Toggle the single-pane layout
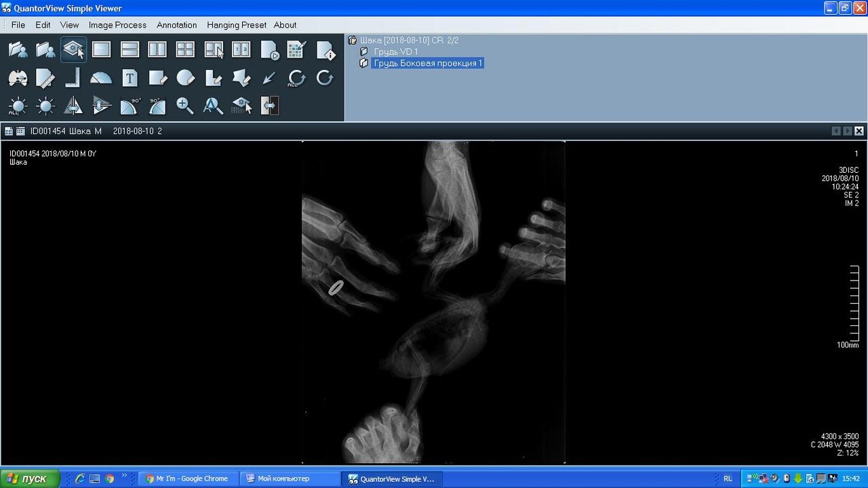 [x=101, y=49]
